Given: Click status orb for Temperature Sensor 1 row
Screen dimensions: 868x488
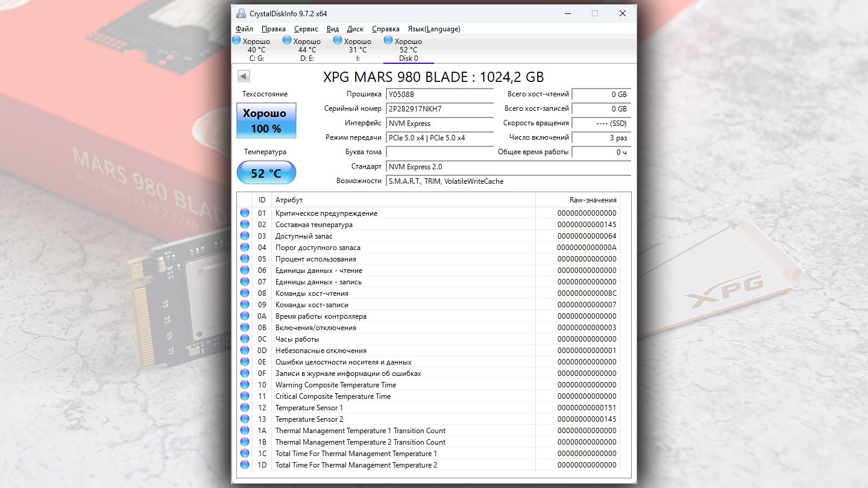Looking at the screenshot, I should 245,407.
